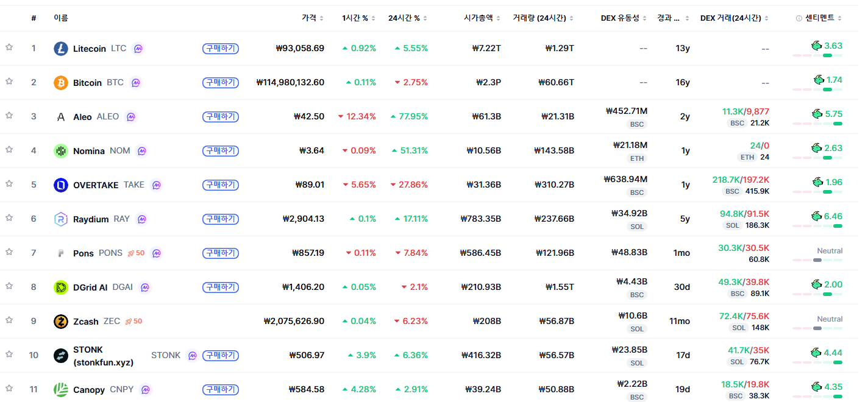The height and width of the screenshot is (402, 868).
Task: Open purple chat icon beside ALEO
Action: point(130,116)
